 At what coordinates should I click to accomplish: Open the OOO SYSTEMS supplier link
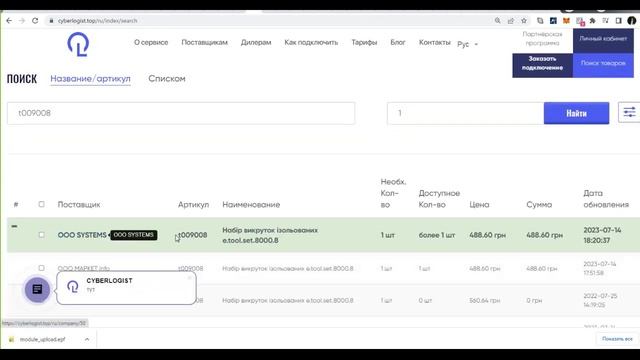point(82,235)
